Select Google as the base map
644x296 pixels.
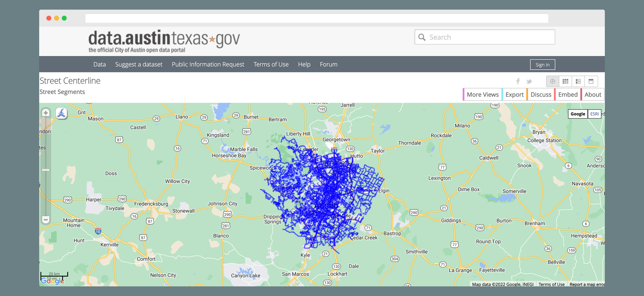(578, 114)
